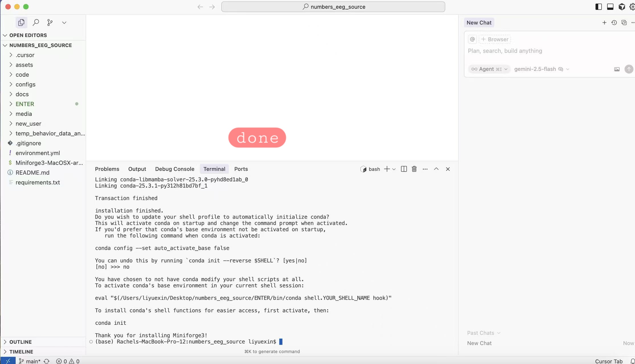Click the Browser context button
Viewport: 635px width, 364px height.
pyautogui.click(x=495, y=39)
